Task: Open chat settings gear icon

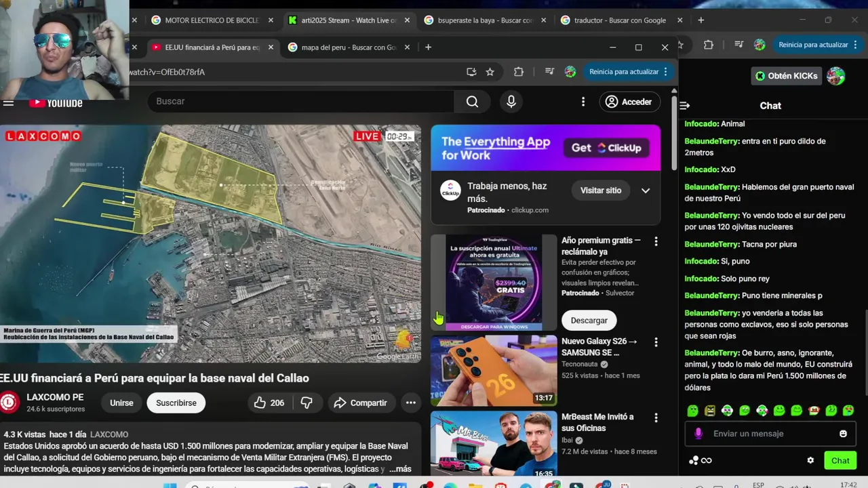Action: point(810,461)
